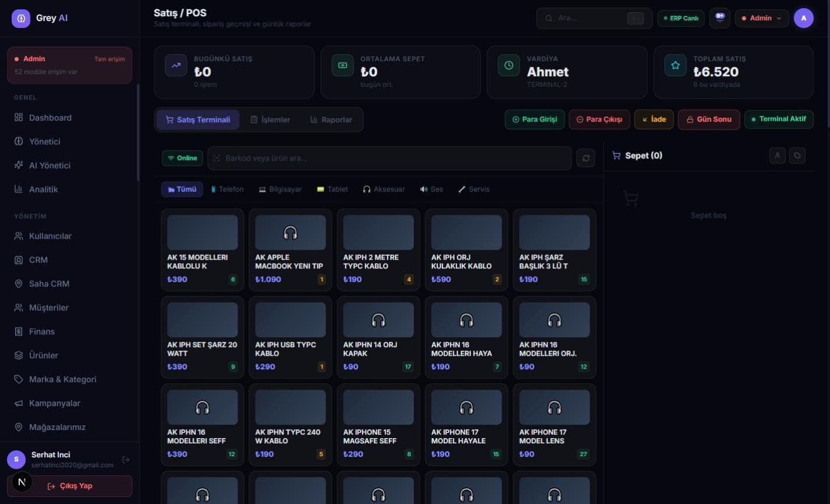Image resolution: width=830 pixels, height=504 pixels.
Task: Open Kullanıcılar page
Action: click(69, 236)
